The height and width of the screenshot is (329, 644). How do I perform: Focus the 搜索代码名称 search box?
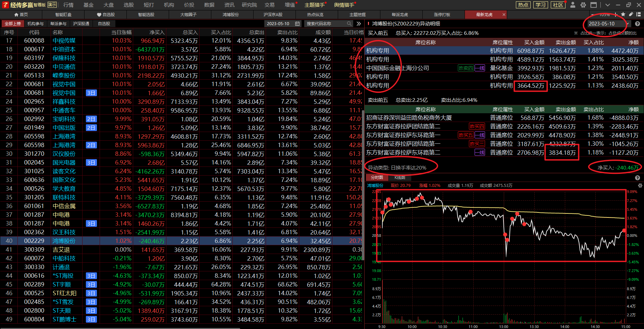[326, 24]
